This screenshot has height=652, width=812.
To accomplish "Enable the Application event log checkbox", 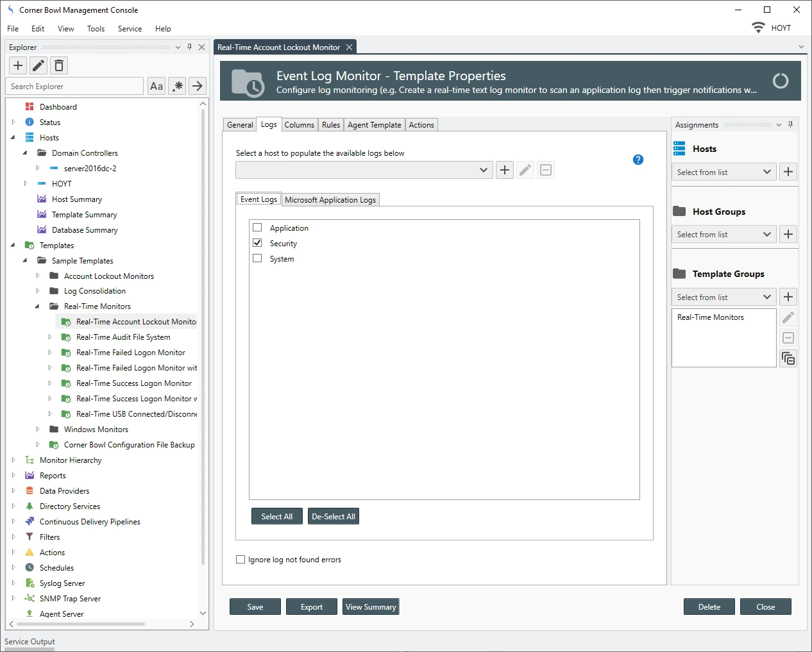I will pos(258,228).
